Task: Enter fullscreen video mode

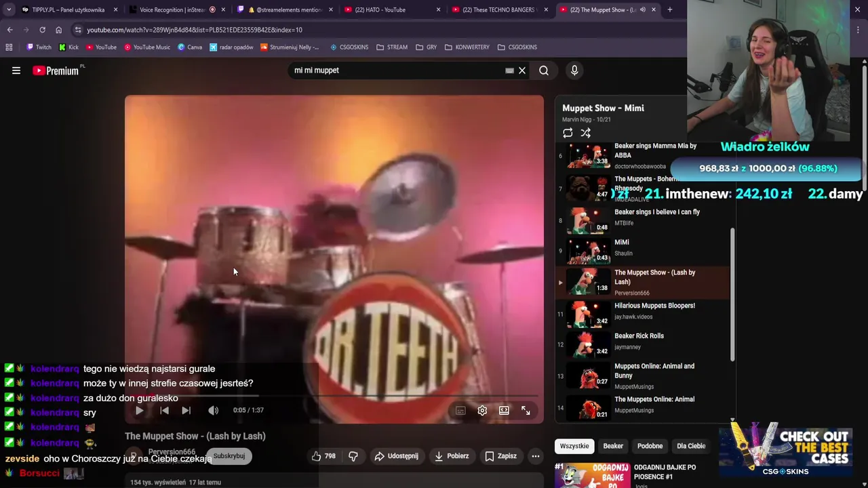Action: 526,410
